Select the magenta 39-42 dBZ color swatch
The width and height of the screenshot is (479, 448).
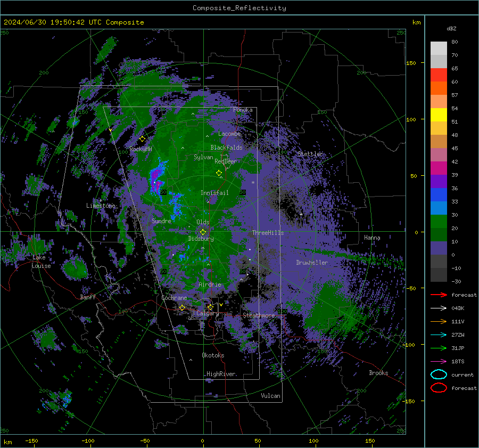439,168
